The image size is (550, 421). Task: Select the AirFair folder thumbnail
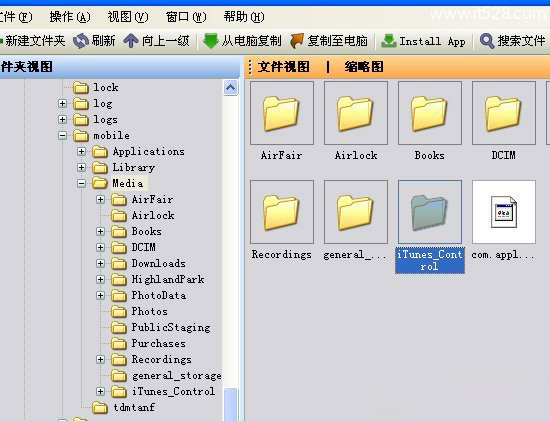coord(282,113)
